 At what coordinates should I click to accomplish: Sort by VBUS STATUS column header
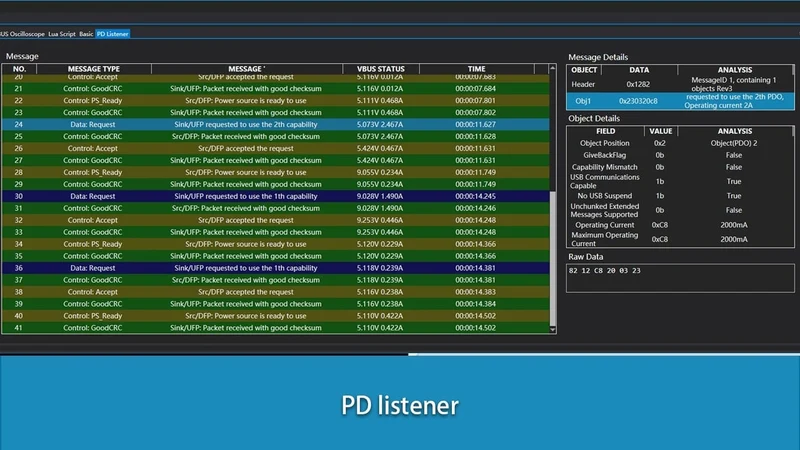[x=381, y=69]
